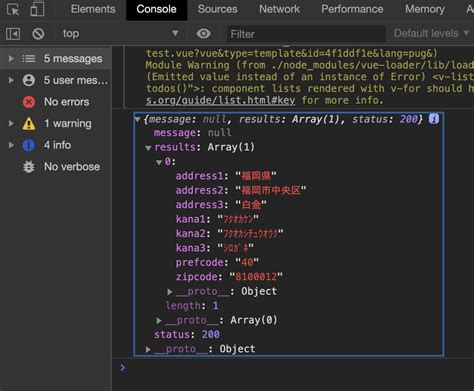Screen dimensions: 474x391
Task: Click the address3 property line
Action: click(221, 205)
